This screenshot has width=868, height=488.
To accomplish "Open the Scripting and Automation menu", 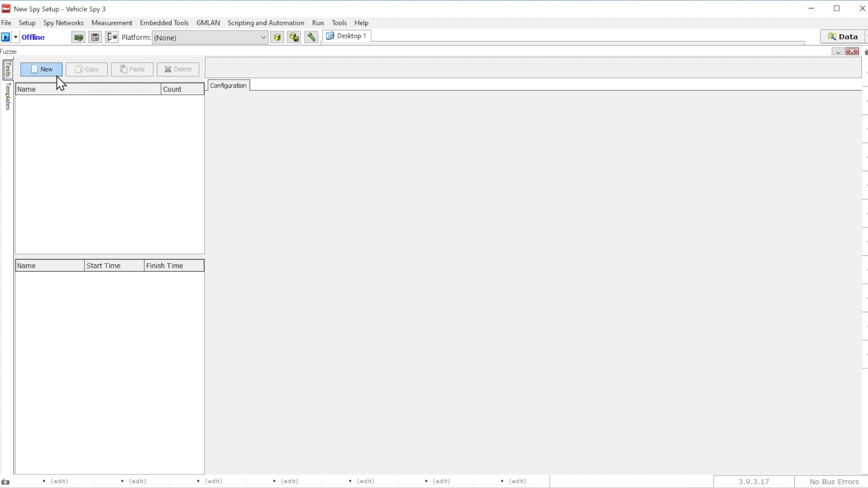I will click(265, 23).
